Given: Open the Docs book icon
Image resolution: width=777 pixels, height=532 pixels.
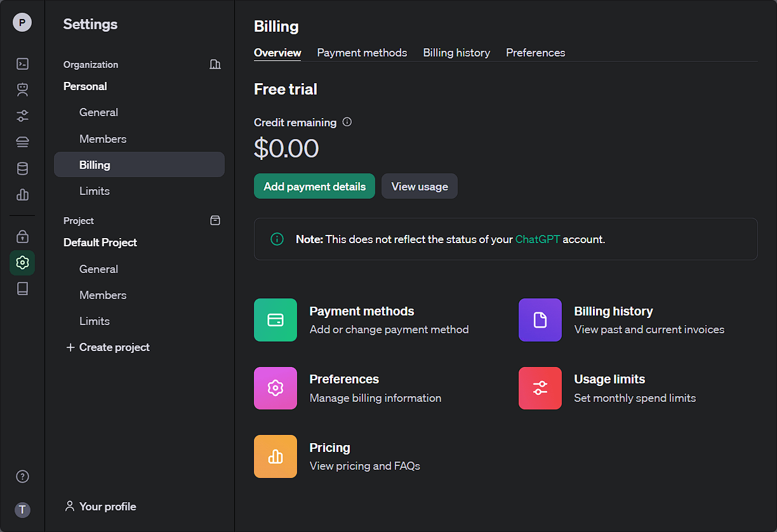Looking at the screenshot, I should pyautogui.click(x=22, y=289).
